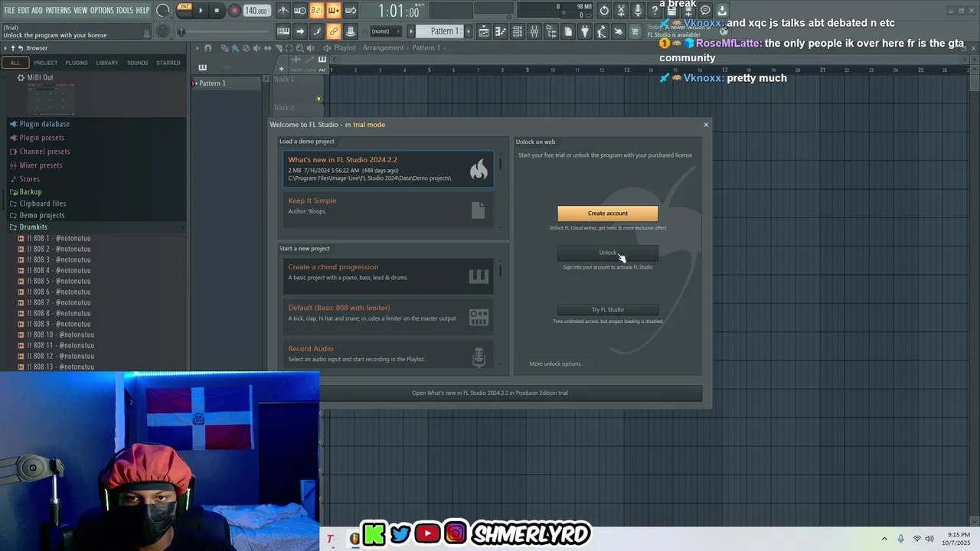Click Open What's new in FL Studio 2024.2.2 button

point(490,393)
